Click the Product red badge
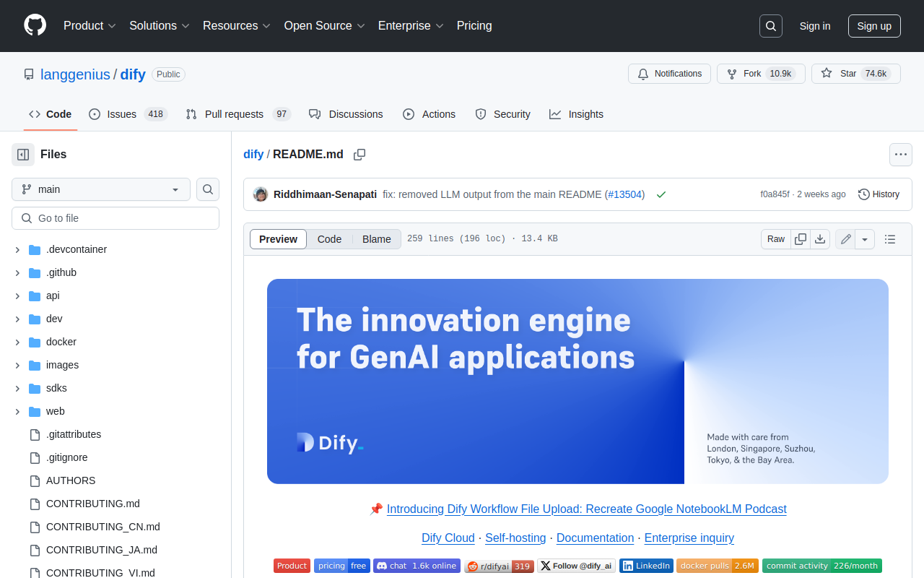The height and width of the screenshot is (578, 924). click(x=292, y=566)
